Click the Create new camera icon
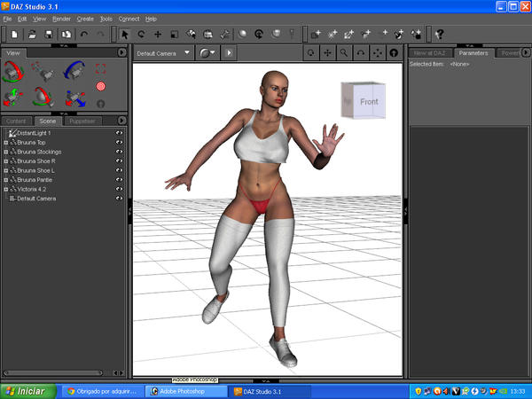The image size is (532, 399). (x=316, y=35)
